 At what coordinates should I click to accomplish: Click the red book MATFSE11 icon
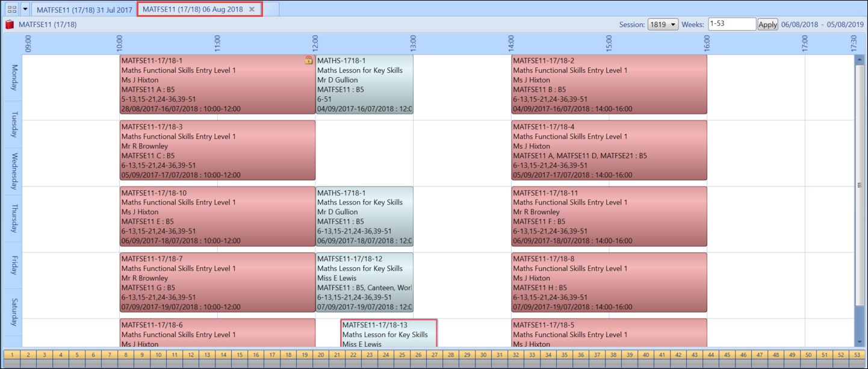10,25
